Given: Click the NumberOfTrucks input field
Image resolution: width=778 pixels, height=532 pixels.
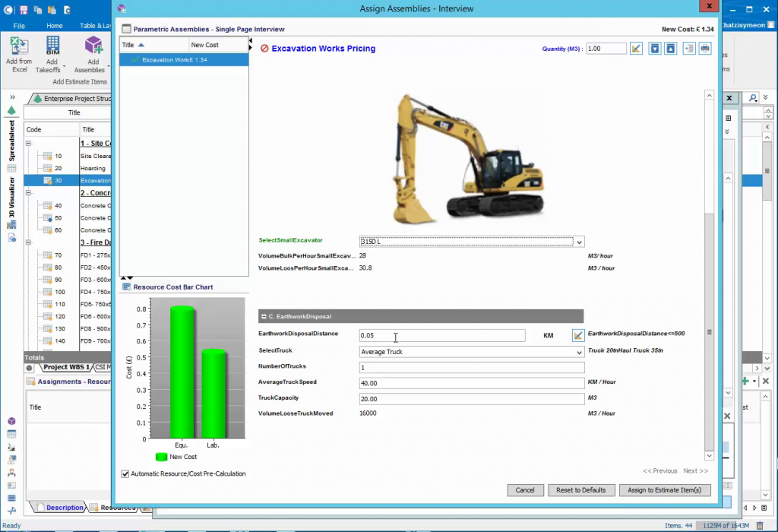Looking at the screenshot, I should pos(471,367).
